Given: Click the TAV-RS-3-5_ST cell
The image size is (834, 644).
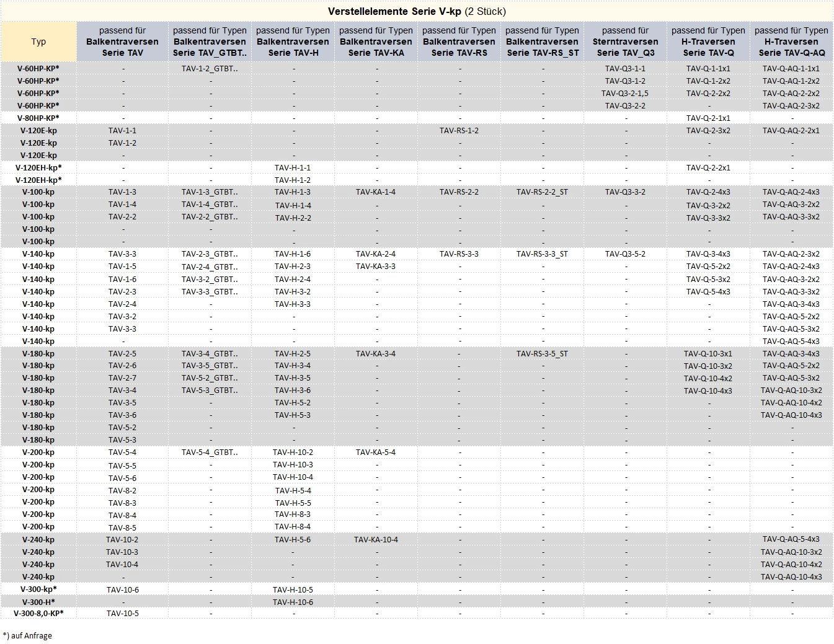Looking at the screenshot, I should [542, 353].
